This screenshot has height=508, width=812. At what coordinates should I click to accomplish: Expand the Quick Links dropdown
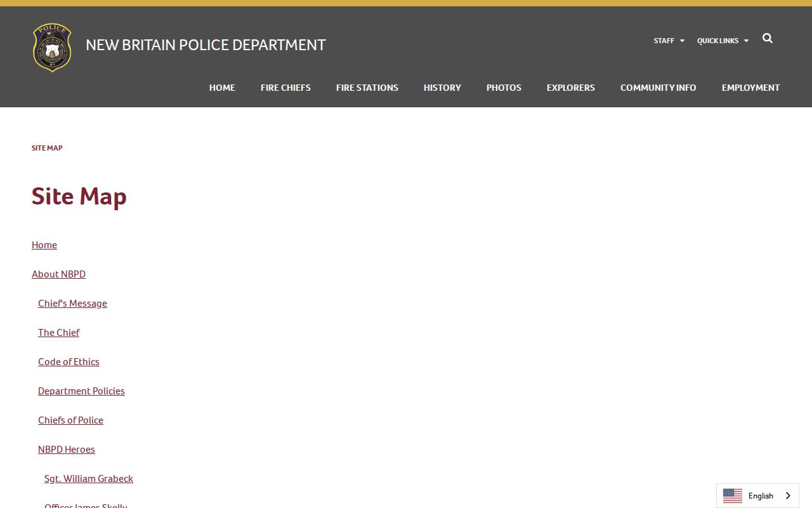(x=723, y=41)
